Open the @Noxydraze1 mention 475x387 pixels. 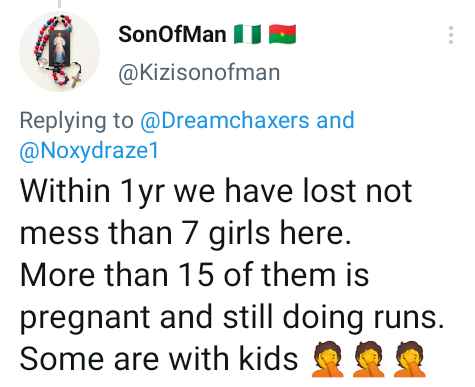point(89,151)
